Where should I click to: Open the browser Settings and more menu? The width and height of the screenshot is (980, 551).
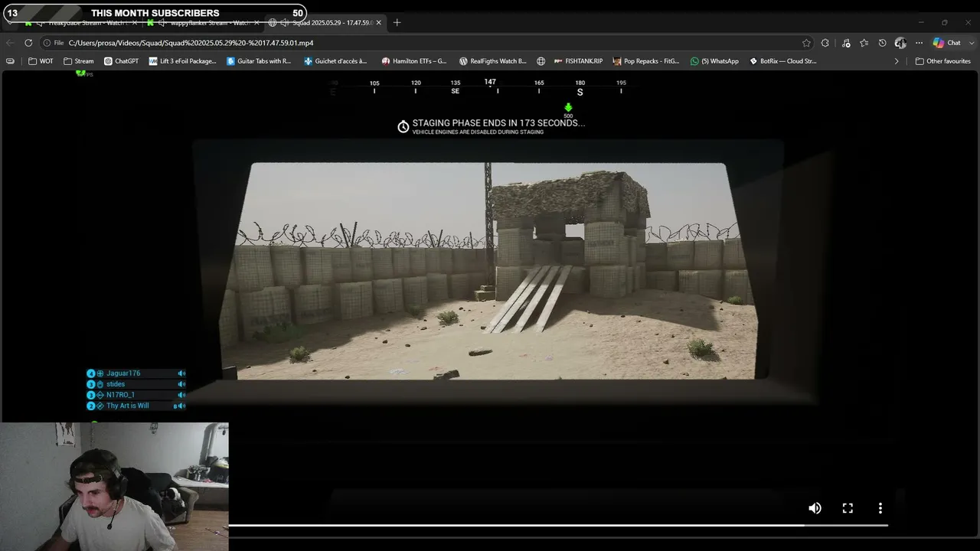[x=919, y=43]
